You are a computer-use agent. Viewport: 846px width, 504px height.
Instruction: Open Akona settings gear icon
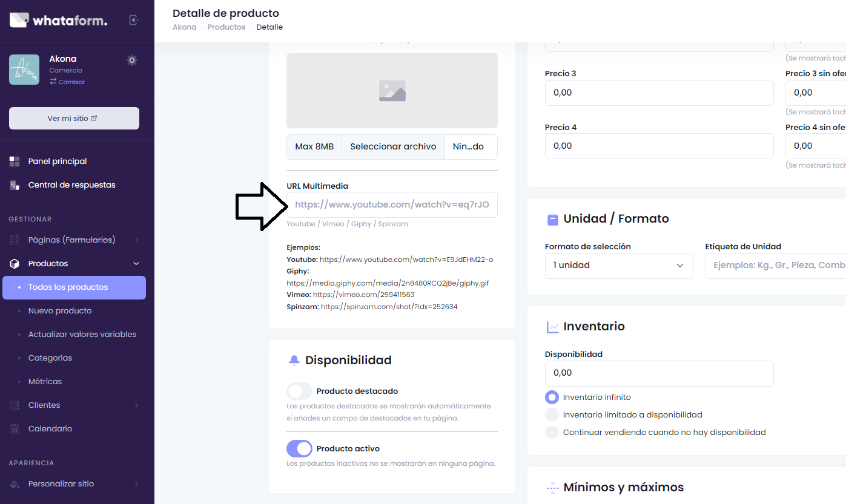(132, 60)
